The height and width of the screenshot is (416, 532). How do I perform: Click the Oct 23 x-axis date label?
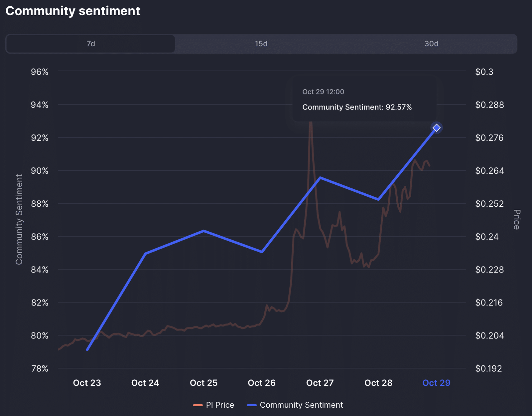(x=87, y=383)
